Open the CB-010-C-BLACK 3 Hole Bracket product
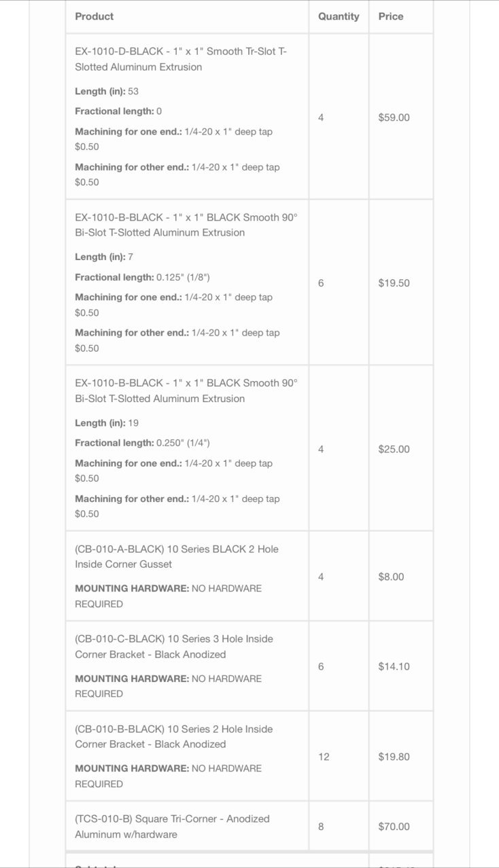The width and height of the screenshot is (499, 868). (x=174, y=647)
